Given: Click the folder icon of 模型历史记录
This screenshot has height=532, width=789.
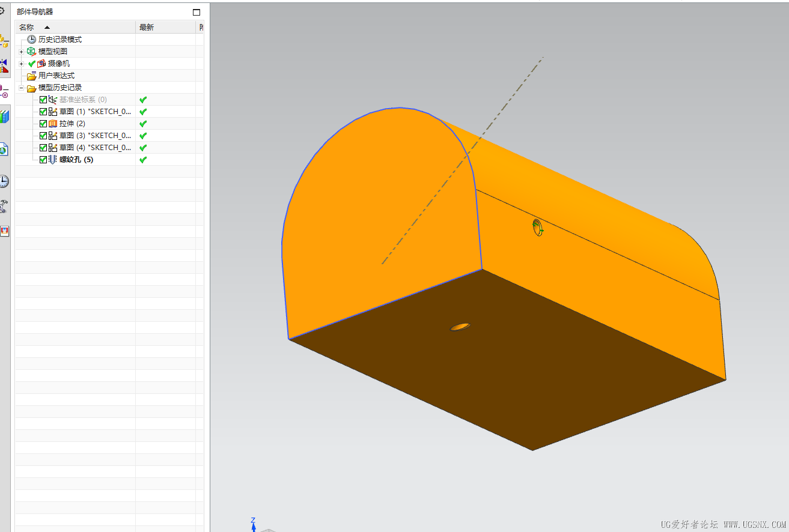Looking at the screenshot, I should [31, 88].
